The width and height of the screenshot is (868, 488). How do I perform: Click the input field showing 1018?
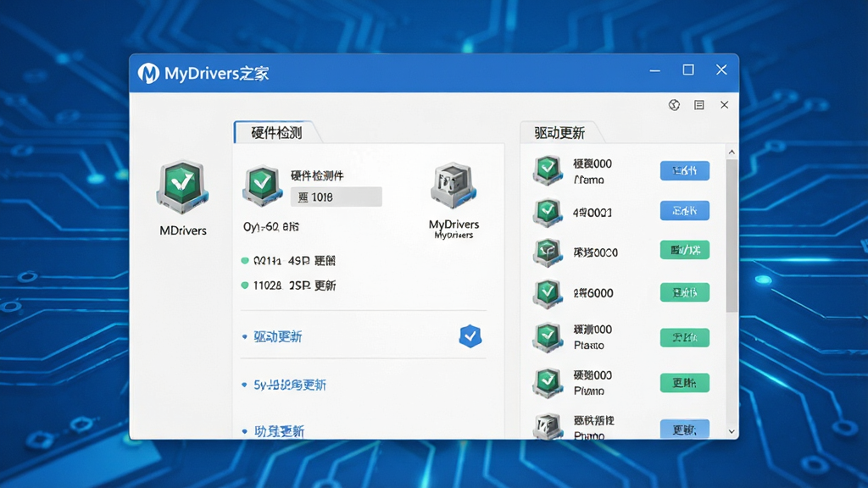pos(336,197)
